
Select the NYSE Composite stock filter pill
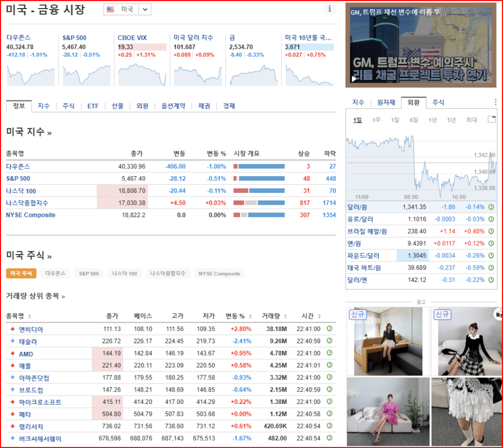click(219, 273)
